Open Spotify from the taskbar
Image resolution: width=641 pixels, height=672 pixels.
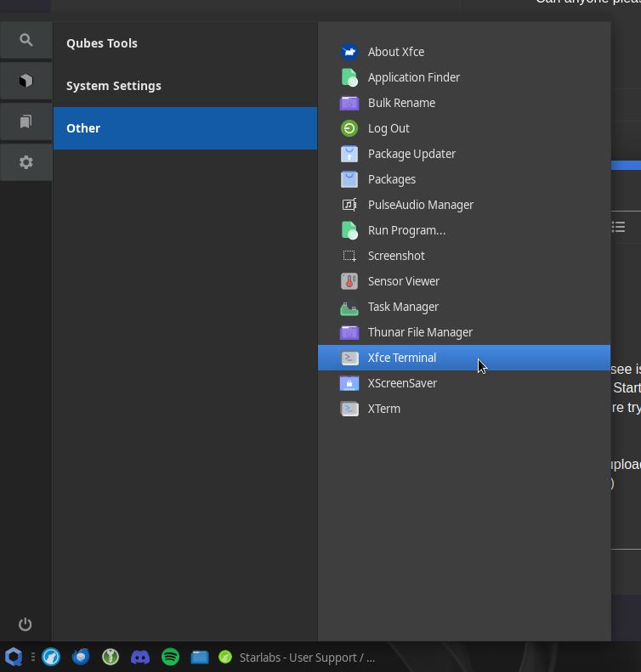click(x=170, y=657)
